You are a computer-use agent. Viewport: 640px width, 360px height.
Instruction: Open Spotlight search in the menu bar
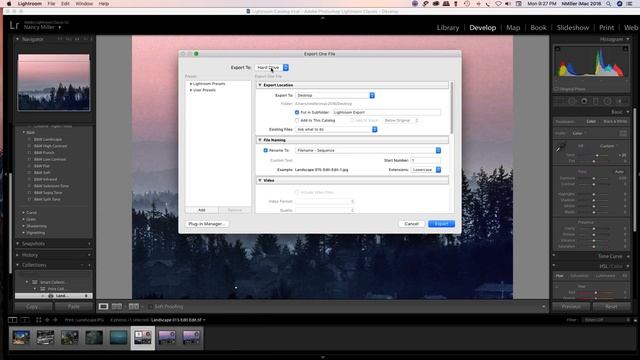click(x=608, y=4)
